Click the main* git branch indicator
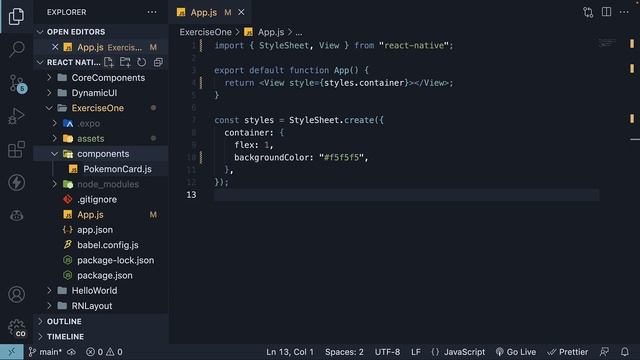This screenshot has width=640, height=360. [x=45, y=352]
